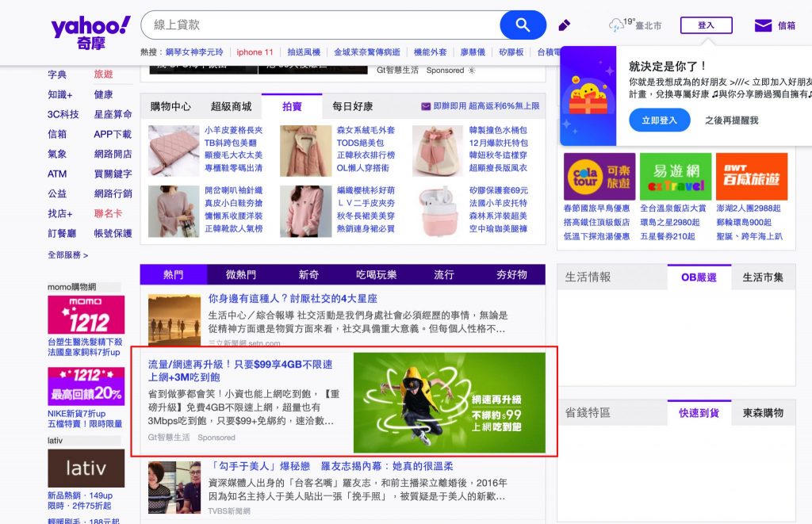
Task: Select the 快速到貨 tab
Action: [x=699, y=413]
